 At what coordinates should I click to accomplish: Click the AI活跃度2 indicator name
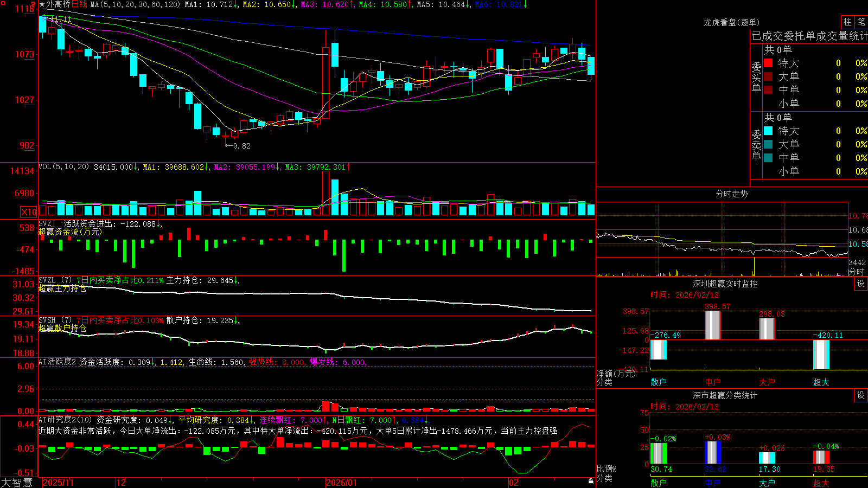click(x=58, y=362)
